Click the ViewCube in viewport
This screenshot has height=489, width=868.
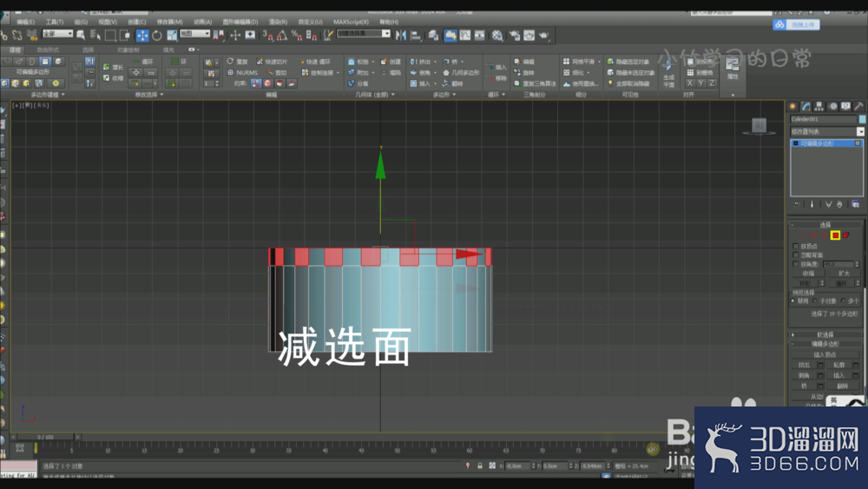[759, 126]
